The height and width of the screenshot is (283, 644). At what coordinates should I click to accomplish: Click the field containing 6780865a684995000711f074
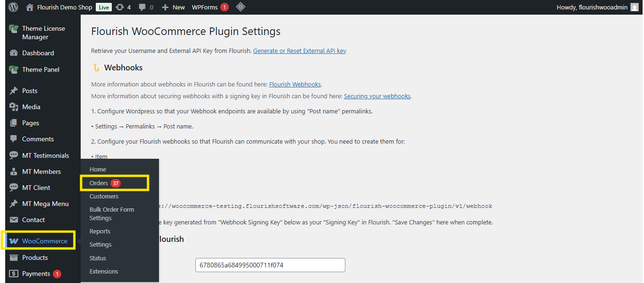[x=270, y=265]
